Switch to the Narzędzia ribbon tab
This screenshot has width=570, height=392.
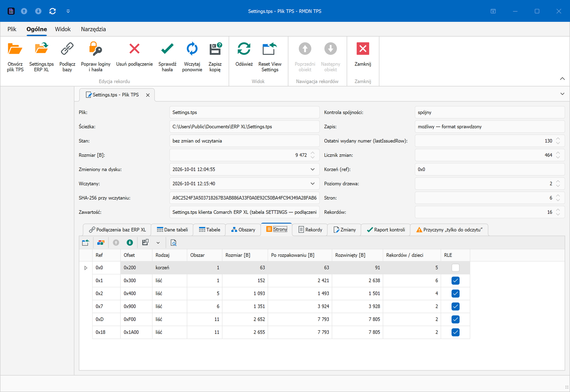(x=93, y=29)
